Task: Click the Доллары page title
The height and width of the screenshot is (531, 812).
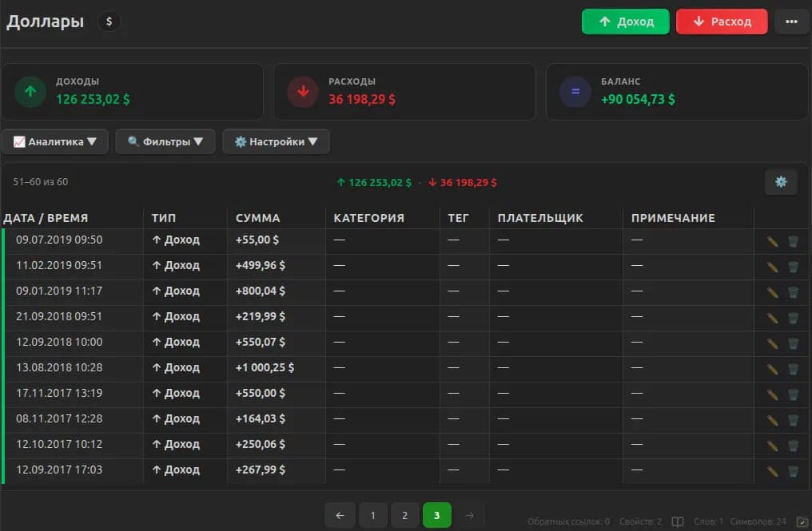Action: pos(45,22)
